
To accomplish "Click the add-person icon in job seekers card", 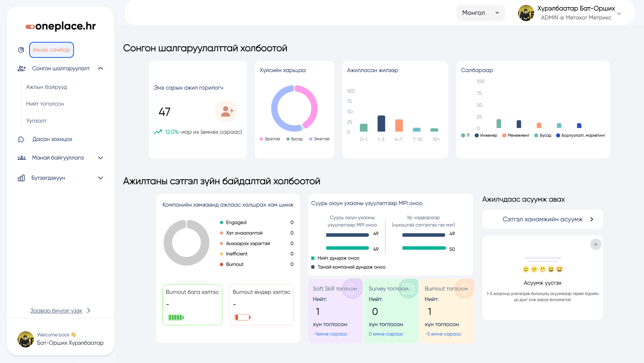I will [x=226, y=111].
